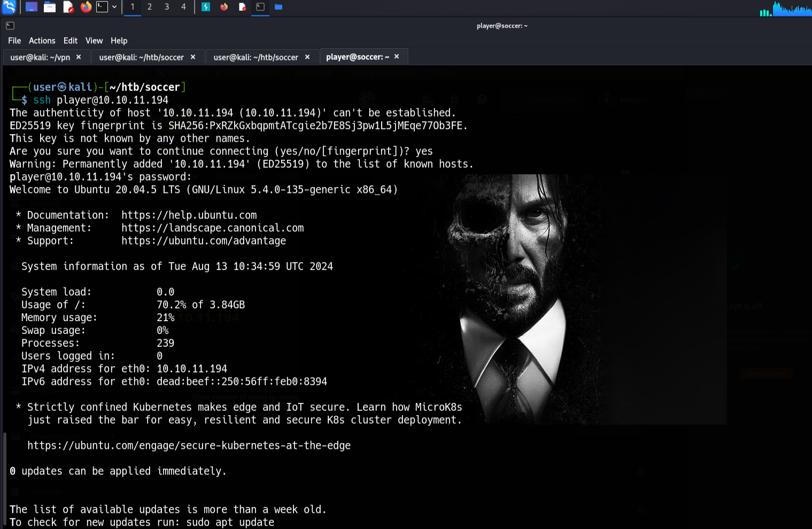Focus the Firefox window in the taskbar
The width and height of the screenshot is (812, 529).
click(x=224, y=7)
